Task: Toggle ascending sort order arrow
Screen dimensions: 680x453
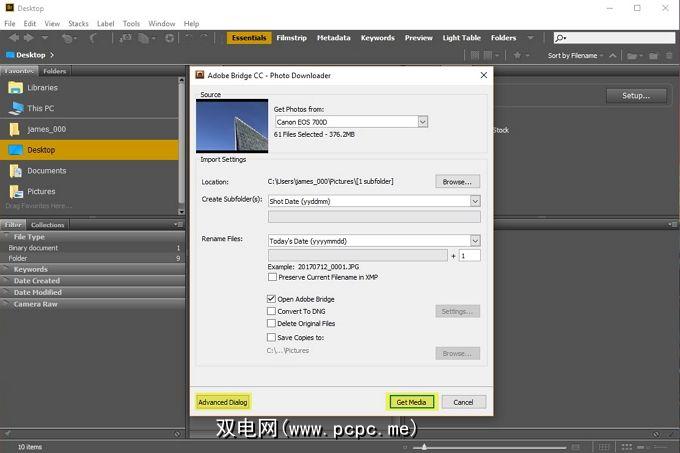Action: [612, 55]
